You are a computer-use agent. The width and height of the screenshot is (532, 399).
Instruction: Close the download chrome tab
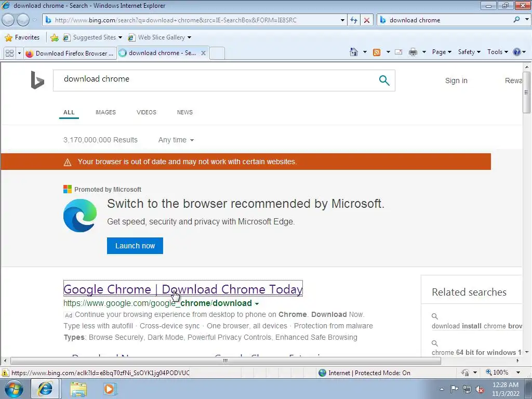pos(203,53)
